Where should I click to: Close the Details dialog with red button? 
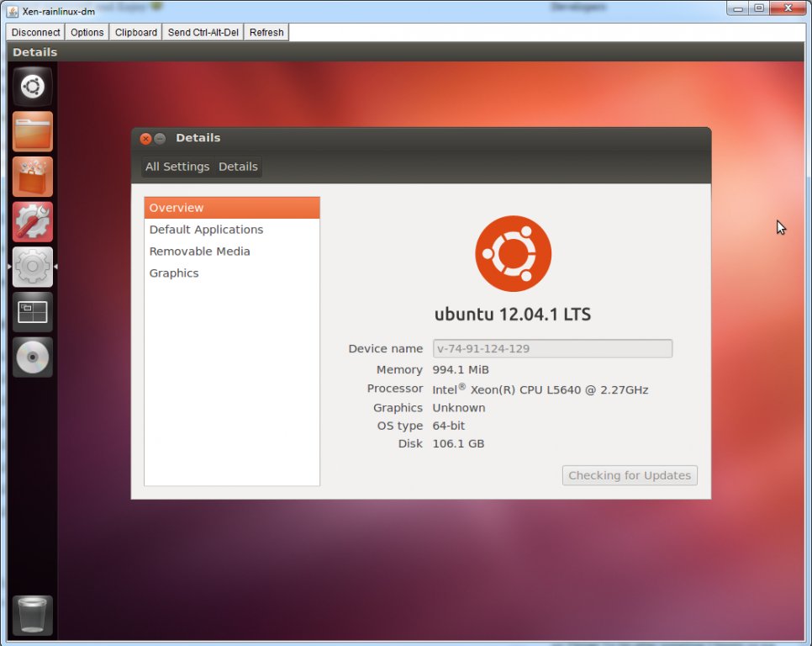[146, 138]
